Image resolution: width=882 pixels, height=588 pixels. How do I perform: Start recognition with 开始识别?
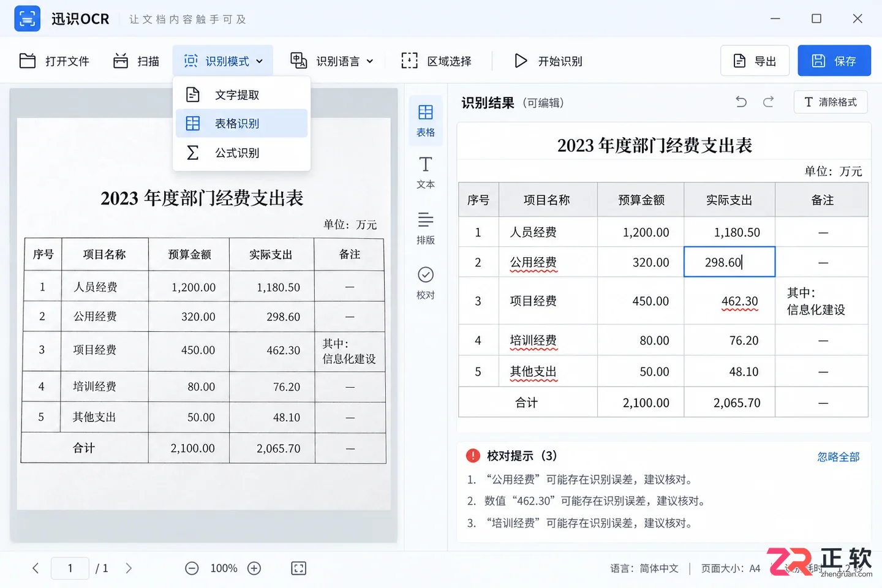[x=548, y=61]
